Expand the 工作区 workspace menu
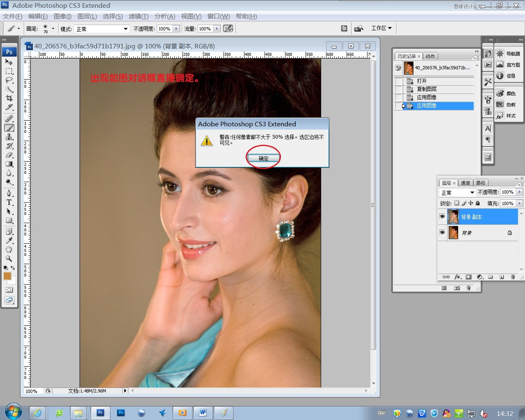The width and height of the screenshot is (525, 420). [x=381, y=28]
